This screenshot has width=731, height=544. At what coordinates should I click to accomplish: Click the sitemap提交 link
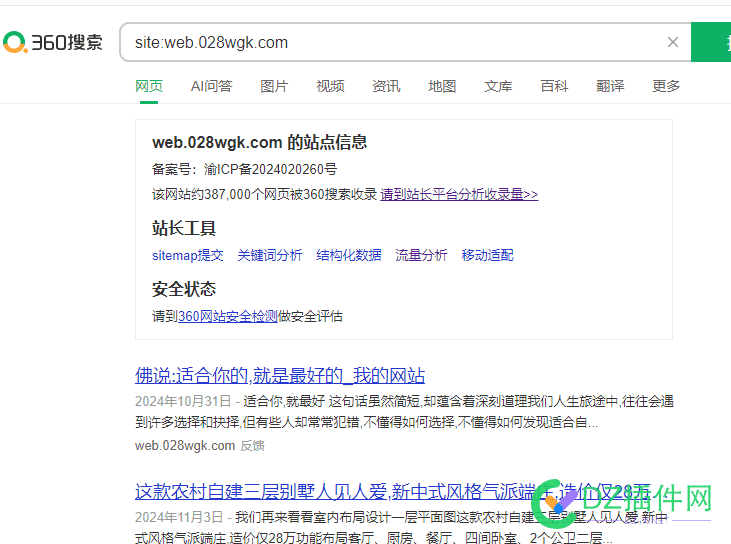188,255
